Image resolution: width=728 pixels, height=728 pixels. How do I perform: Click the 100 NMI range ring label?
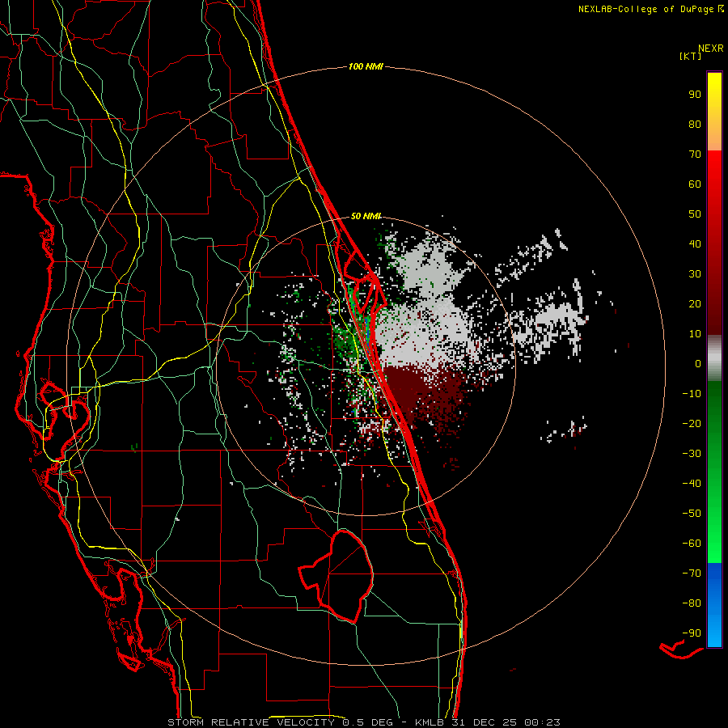tap(366, 66)
